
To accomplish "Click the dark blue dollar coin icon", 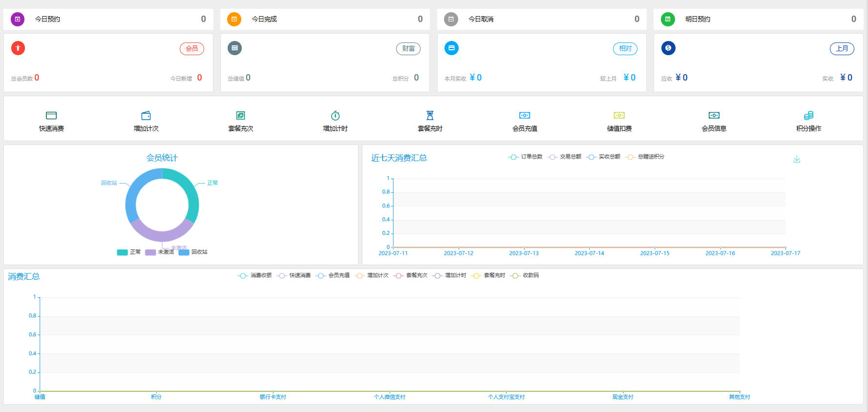I will (668, 48).
